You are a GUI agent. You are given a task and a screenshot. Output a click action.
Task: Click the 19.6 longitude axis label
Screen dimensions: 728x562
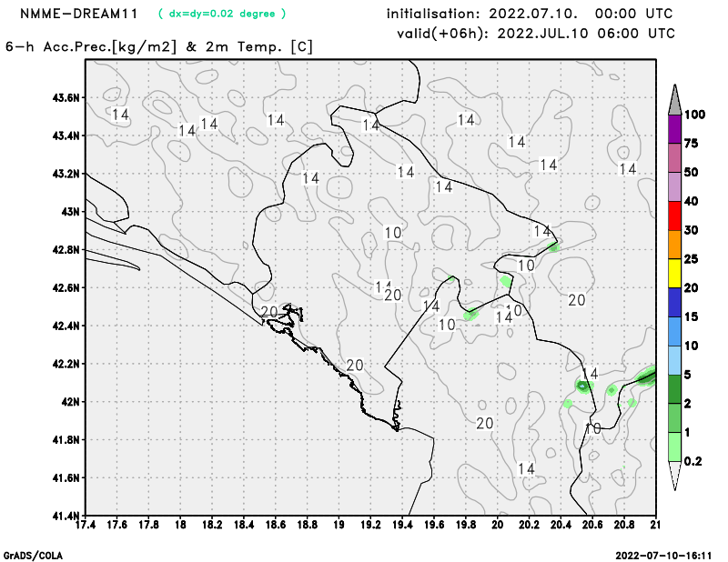(434, 526)
